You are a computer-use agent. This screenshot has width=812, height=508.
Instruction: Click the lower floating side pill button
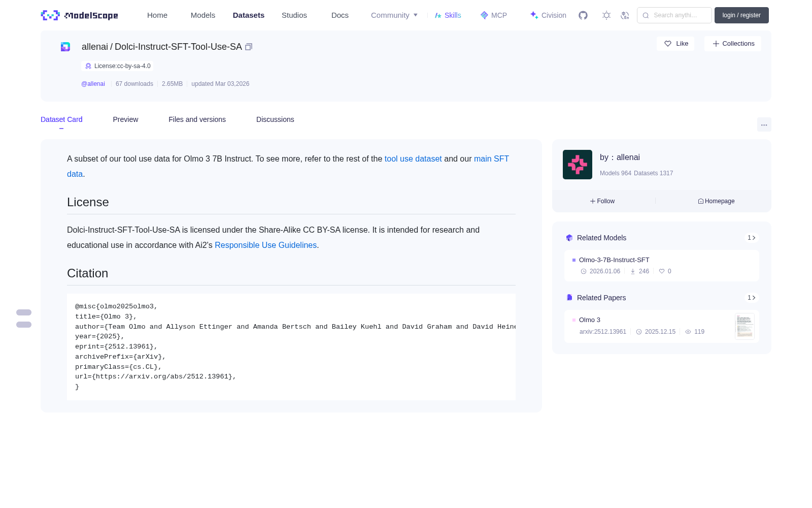pos(24,325)
